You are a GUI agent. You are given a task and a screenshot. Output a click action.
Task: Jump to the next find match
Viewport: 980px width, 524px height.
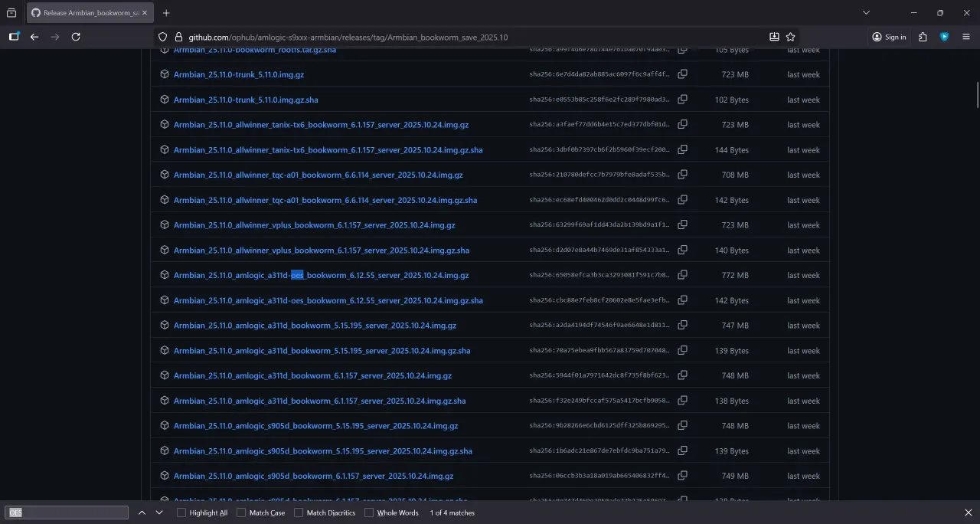[x=159, y=513]
